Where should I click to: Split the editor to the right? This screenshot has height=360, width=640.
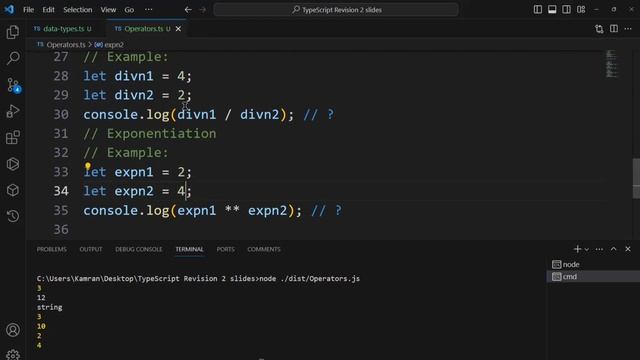point(614,29)
